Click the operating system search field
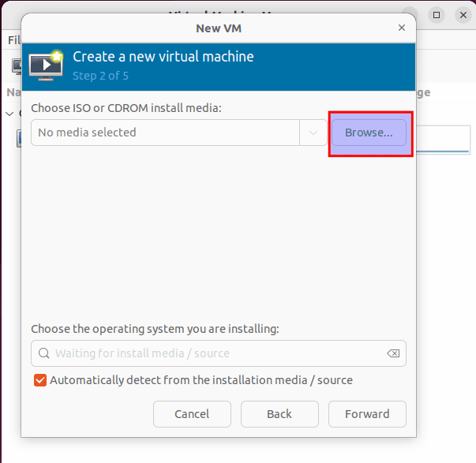This screenshot has width=476, height=463. (213, 353)
